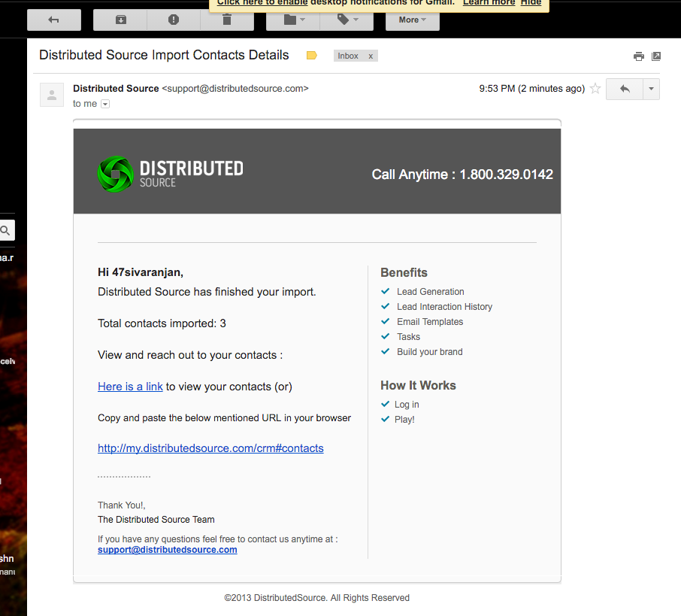Go back to inbox with the back arrow

(x=54, y=20)
